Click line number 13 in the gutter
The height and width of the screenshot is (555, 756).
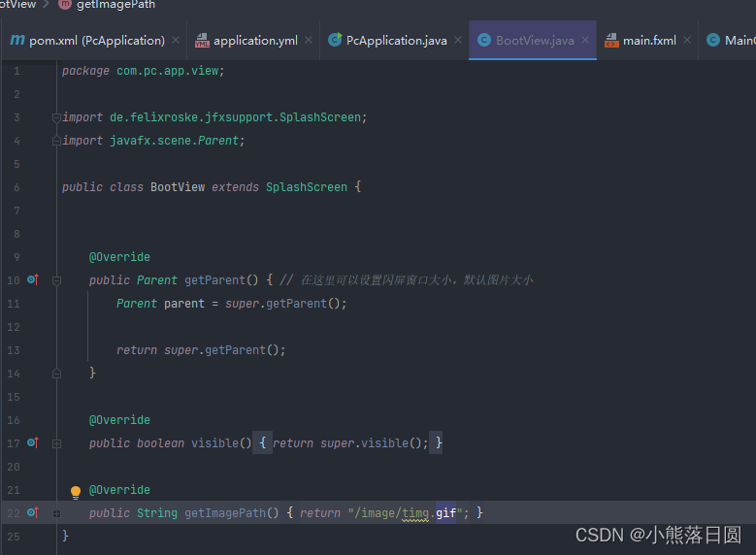(x=14, y=350)
